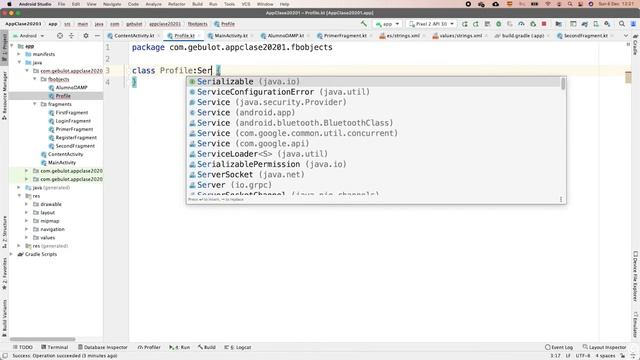The width and height of the screenshot is (640, 360).
Task: Open the Build Variants side panel
Action: (4, 317)
